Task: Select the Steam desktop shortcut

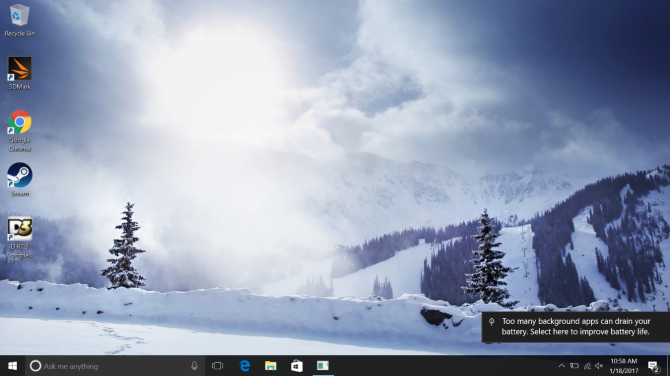Action: pyautogui.click(x=19, y=179)
